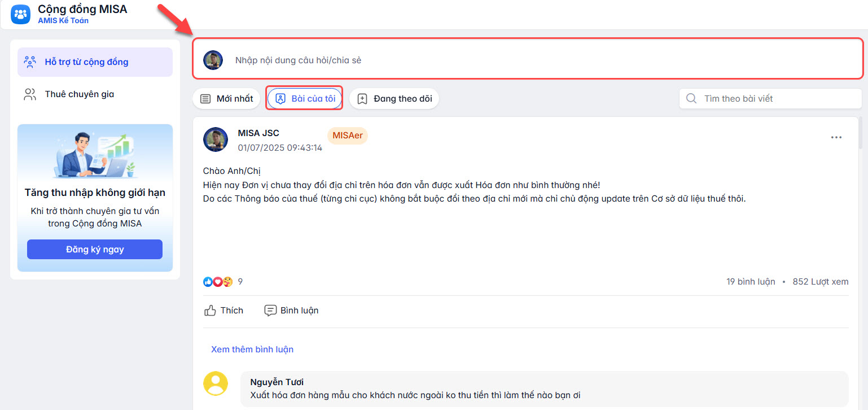The height and width of the screenshot is (410, 868).
Task: Expand comments via Xem thêm bình luận
Action: 252,349
